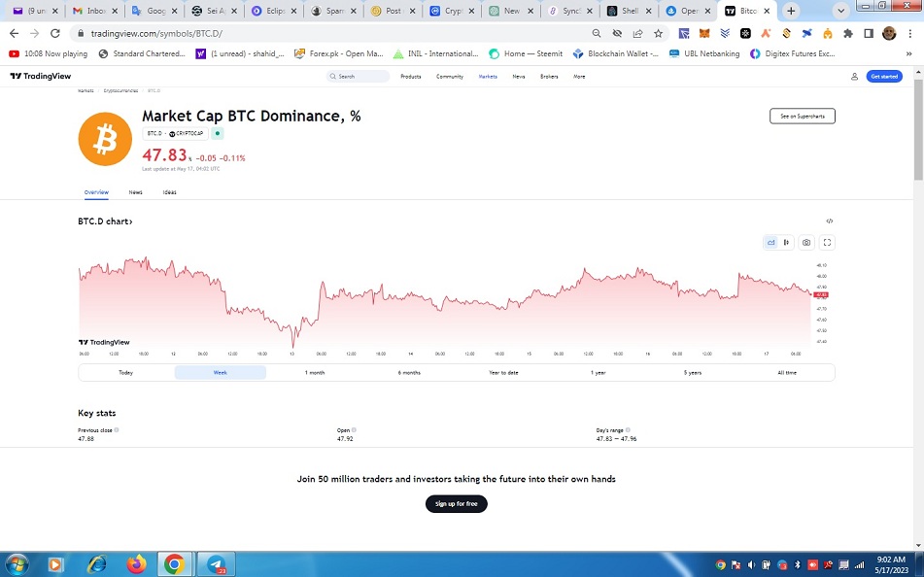
Task: Click the Windows Start button
Action: pyautogui.click(x=16, y=564)
